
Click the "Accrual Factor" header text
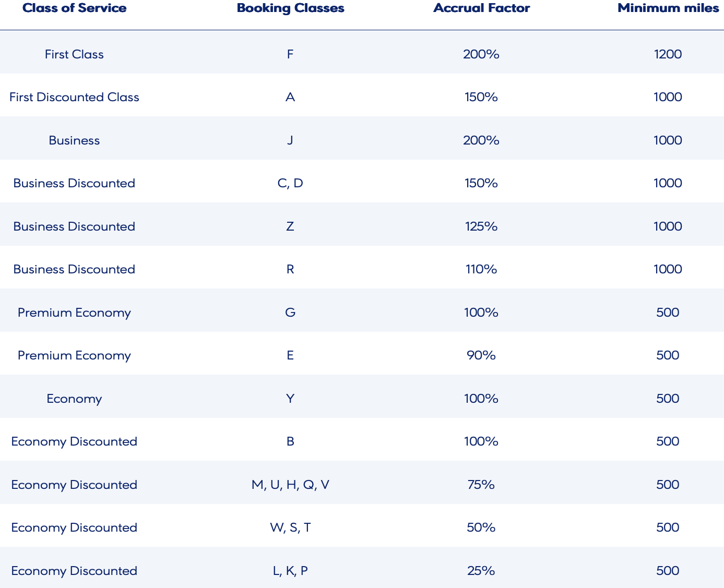click(481, 8)
